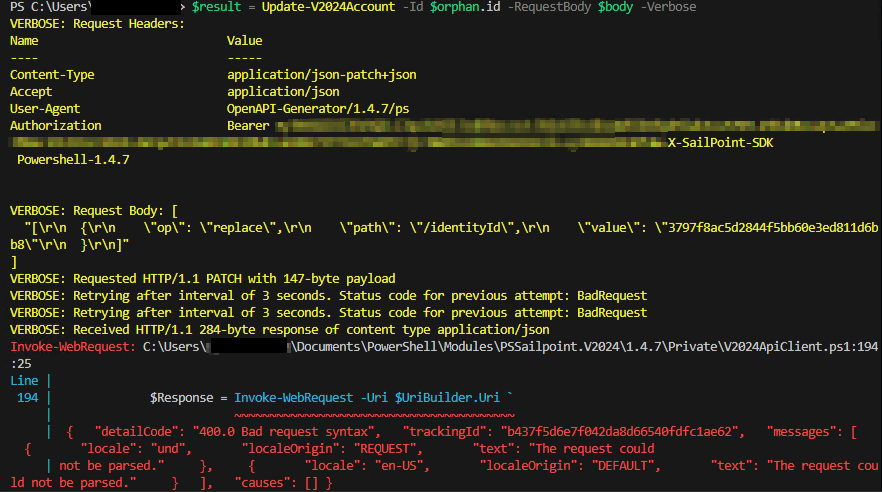882x492 pixels.
Task: Click the "locale": "en-US" text
Action: coord(367,466)
